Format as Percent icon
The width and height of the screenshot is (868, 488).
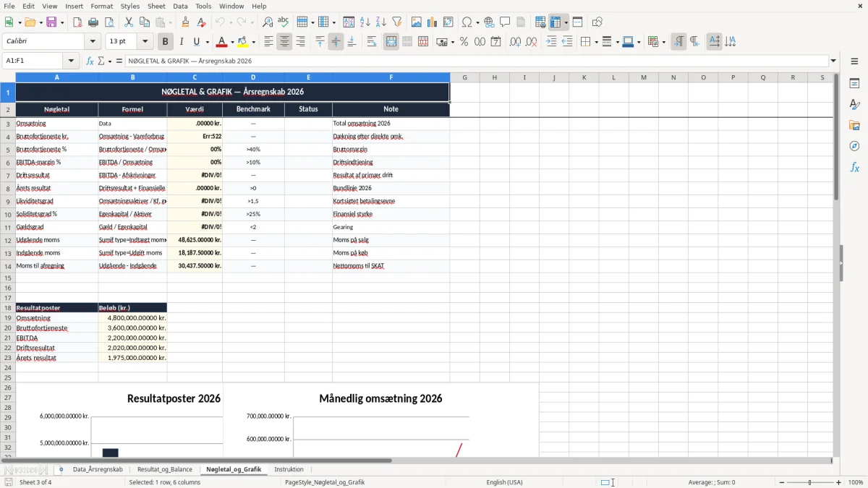tap(464, 42)
